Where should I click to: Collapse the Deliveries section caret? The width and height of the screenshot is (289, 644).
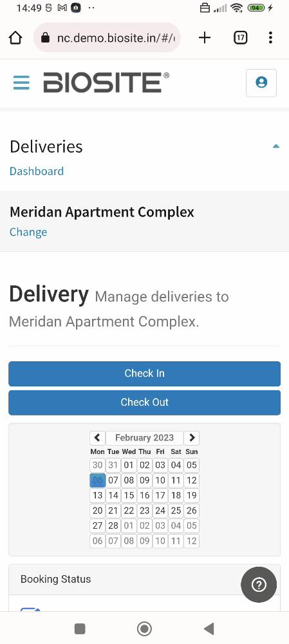pos(276,146)
